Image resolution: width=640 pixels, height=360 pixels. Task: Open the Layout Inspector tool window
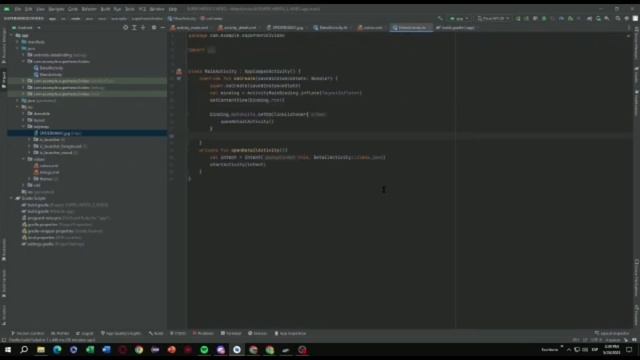click(x=612, y=333)
